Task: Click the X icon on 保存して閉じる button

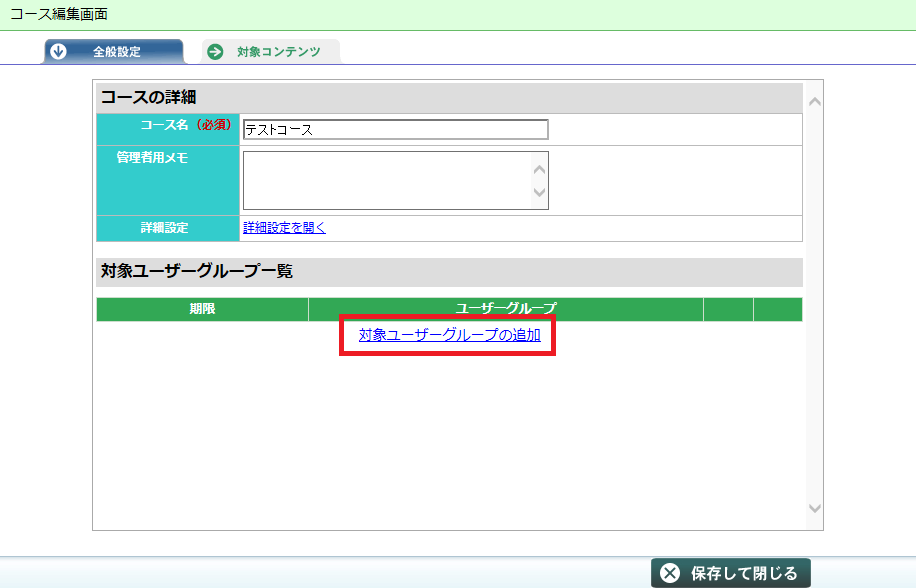Action: (x=671, y=573)
